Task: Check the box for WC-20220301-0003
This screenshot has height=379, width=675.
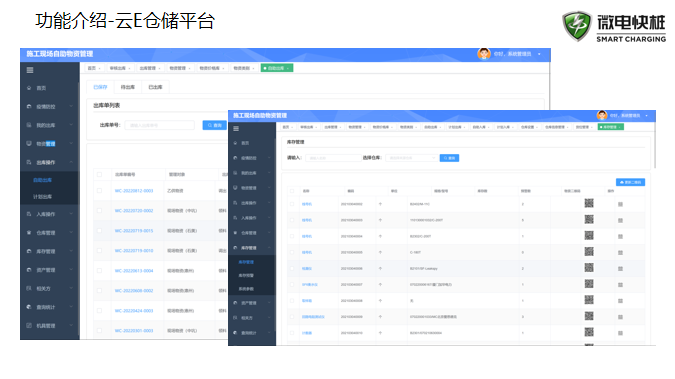Action: click(x=99, y=331)
